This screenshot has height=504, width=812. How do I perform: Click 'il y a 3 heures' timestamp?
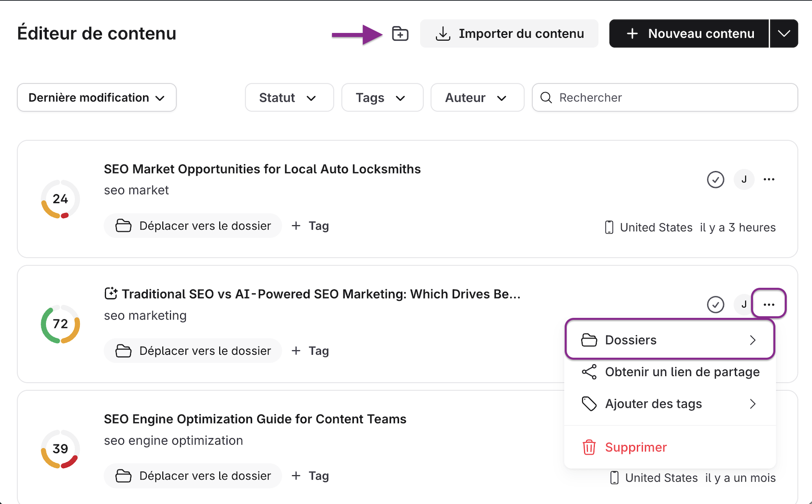point(738,227)
